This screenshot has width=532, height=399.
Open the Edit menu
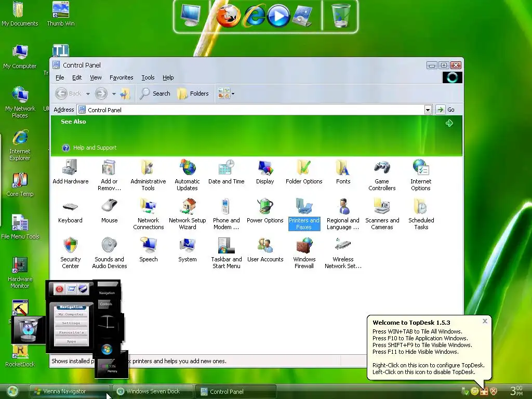pyautogui.click(x=77, y=78)
